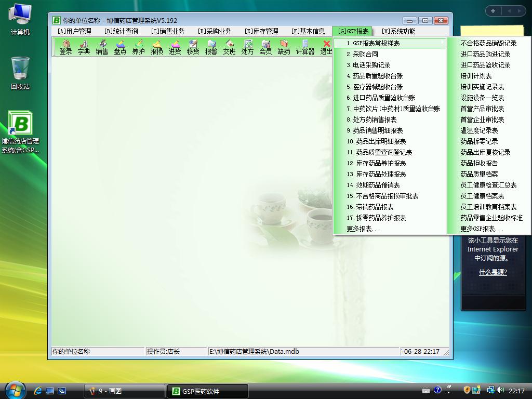Click the 什么是源? link
Screen dimensions: 532x399
coord(493,272)
